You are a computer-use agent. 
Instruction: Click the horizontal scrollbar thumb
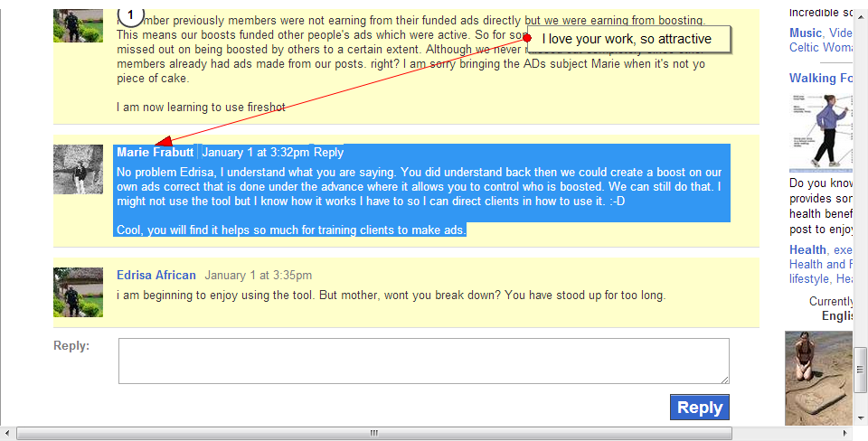[x=372, y=434]
